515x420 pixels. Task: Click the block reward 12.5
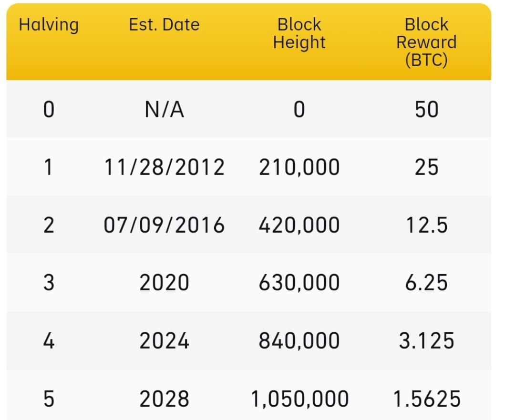(426, 225)
